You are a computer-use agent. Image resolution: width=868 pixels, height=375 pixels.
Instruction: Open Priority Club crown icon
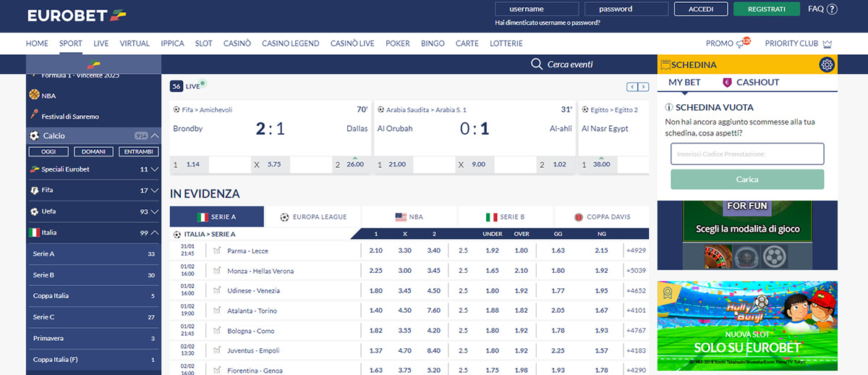827,43
